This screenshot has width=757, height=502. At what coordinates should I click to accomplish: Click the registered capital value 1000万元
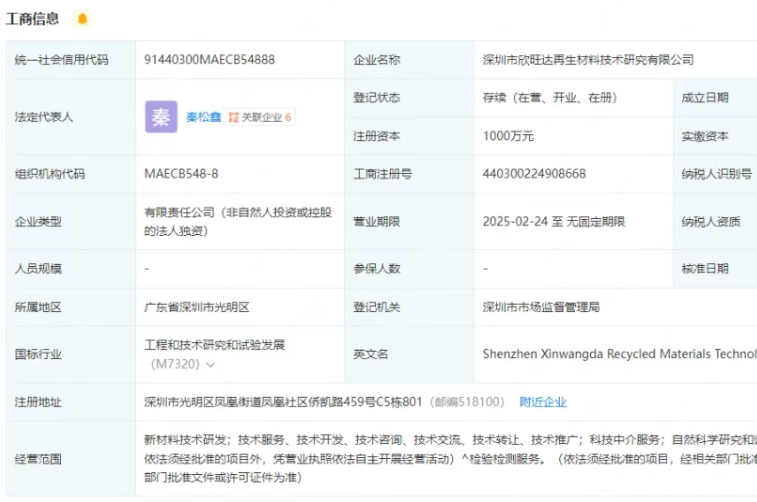(x=508, y=136)
